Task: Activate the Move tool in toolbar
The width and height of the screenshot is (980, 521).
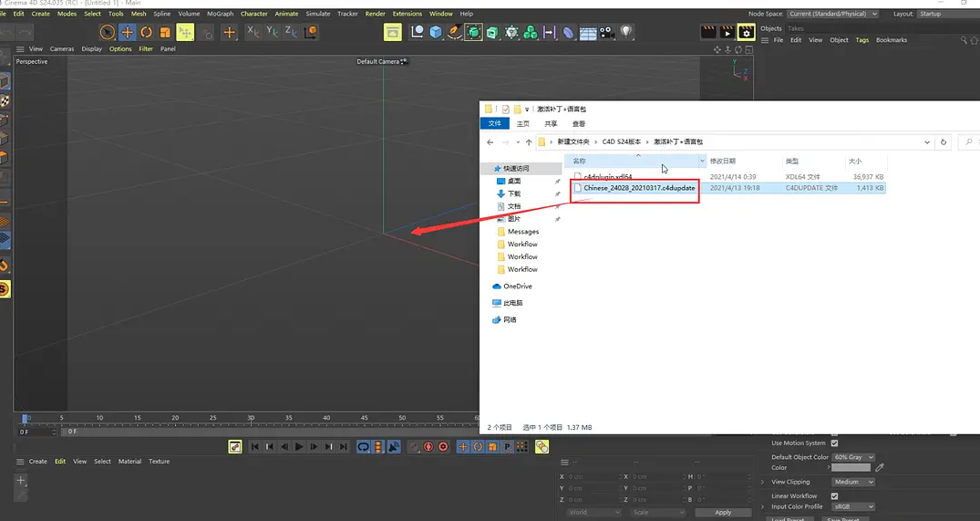Action: pyautogui.click(x=127, y=32)
